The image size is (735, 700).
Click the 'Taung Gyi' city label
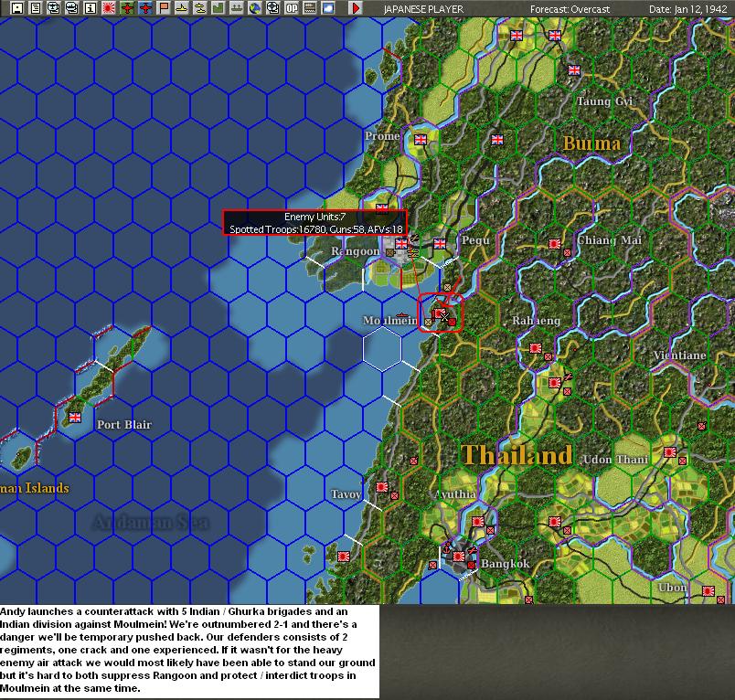(x=604, y=101)
